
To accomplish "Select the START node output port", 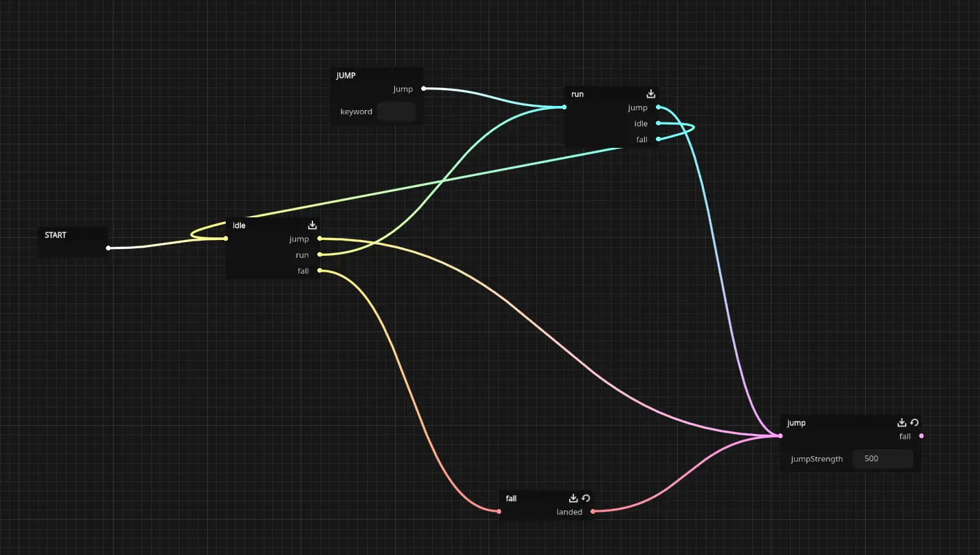I will 109,248.
